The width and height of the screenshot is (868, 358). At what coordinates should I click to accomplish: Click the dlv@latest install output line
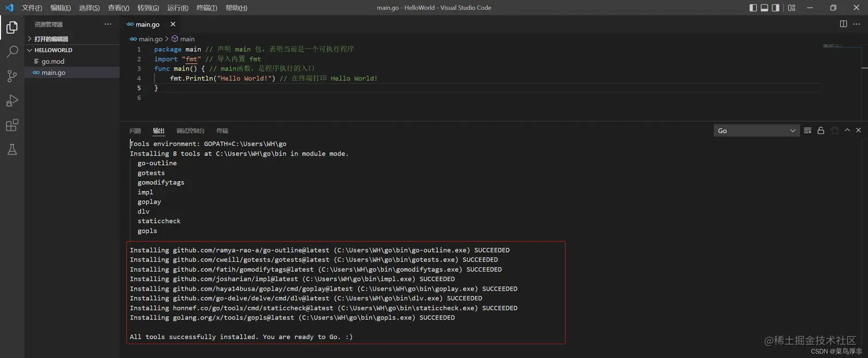306,298
